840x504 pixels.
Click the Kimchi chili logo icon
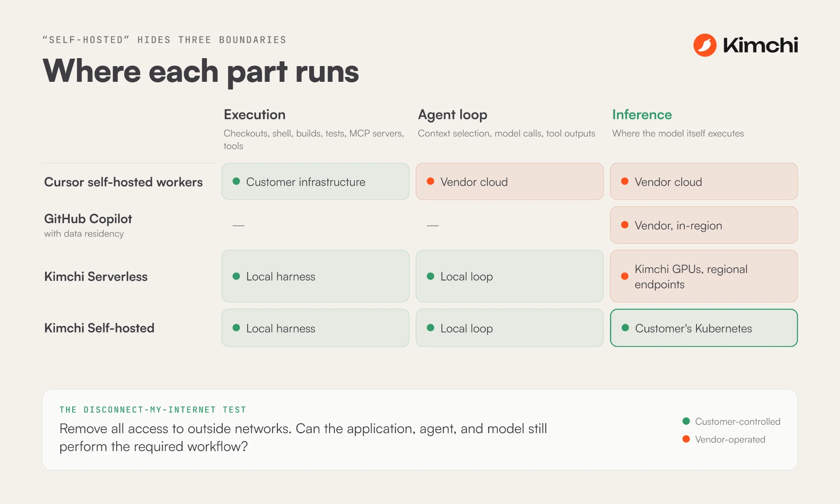(705, 45)
